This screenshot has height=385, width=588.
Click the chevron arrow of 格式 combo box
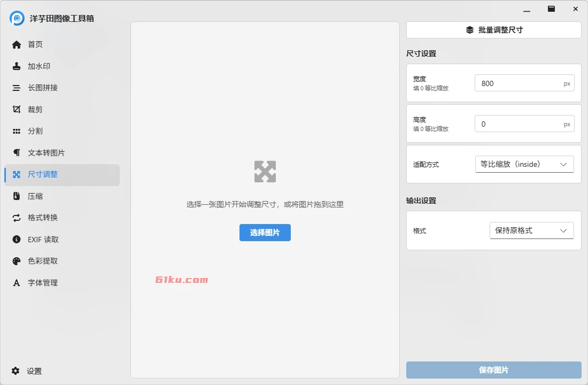[x=563, y=230]
